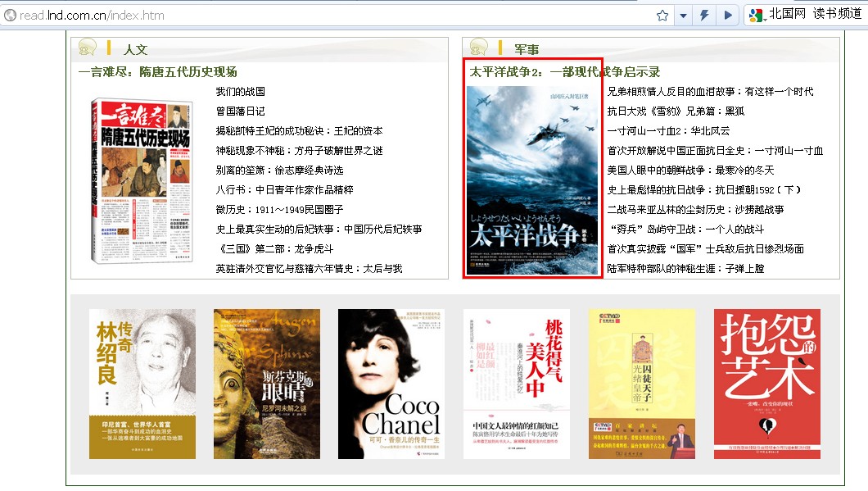Click the chat bubble icon beside 军事
The image size is (868, 491).
coord(479,47)
